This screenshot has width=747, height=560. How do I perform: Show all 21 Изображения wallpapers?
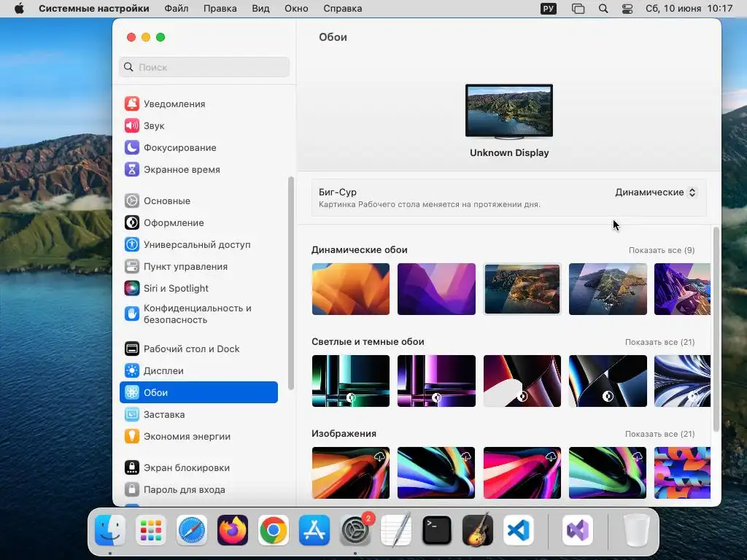click(x=659, y=435)
